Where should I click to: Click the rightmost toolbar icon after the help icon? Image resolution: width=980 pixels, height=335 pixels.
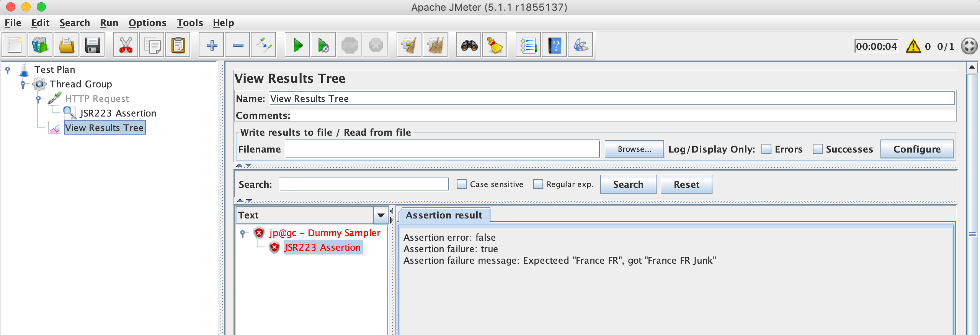[x=581, y=46]
